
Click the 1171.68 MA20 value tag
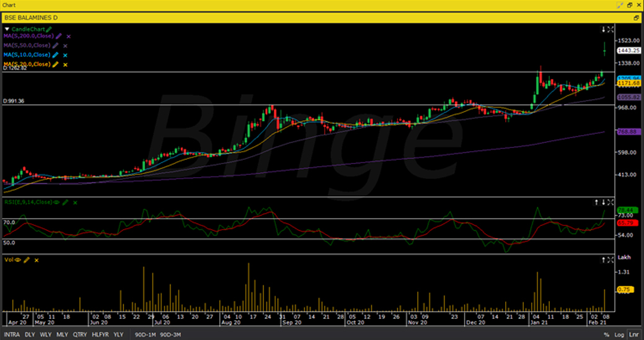[629, 83]
